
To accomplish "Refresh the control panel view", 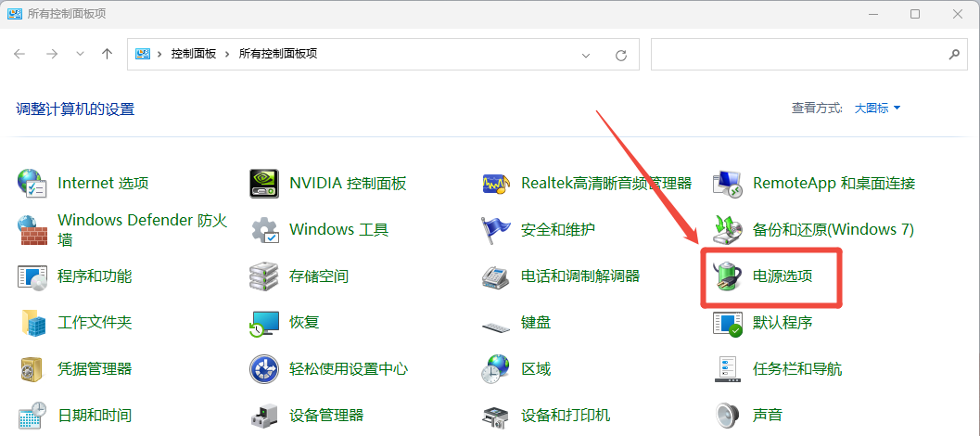I will coord(620,55).
